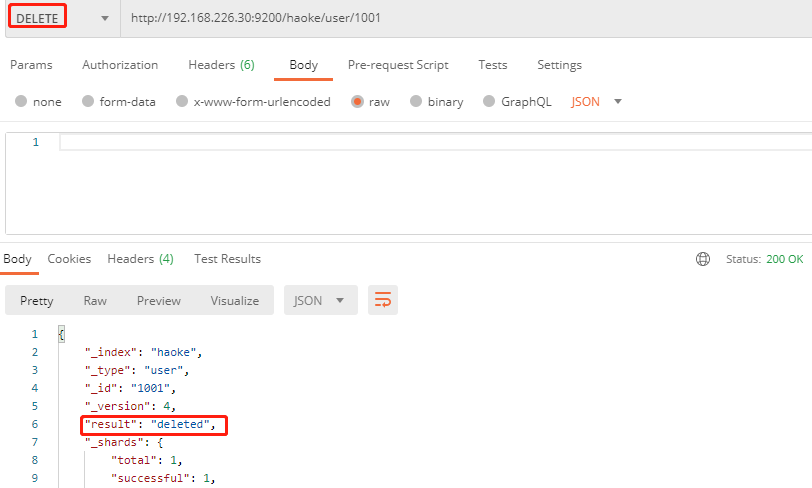Select the request Body tab
The height and width of the screenshot is (488, 812).
pyautogui.click(x=303, y=65)
